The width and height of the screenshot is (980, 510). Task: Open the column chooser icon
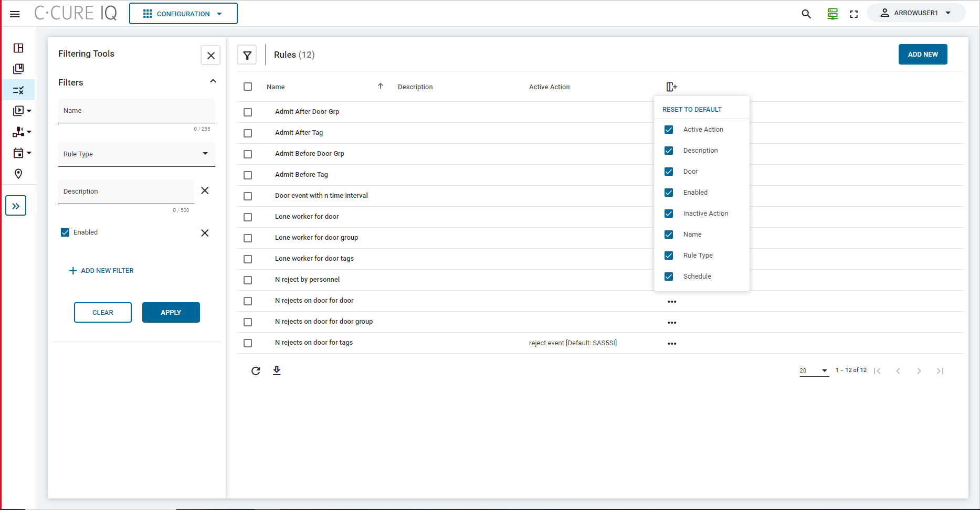pyautogui.click(x=671, y=87)
